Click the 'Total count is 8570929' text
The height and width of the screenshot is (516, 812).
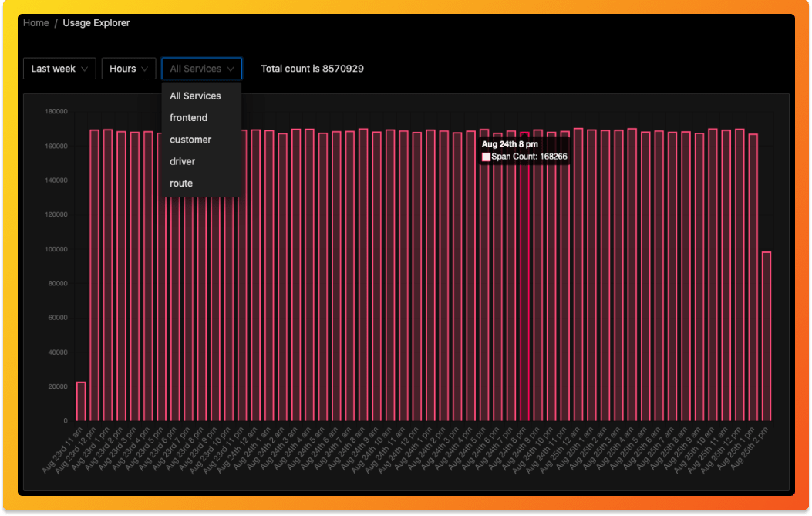(312, 69)
